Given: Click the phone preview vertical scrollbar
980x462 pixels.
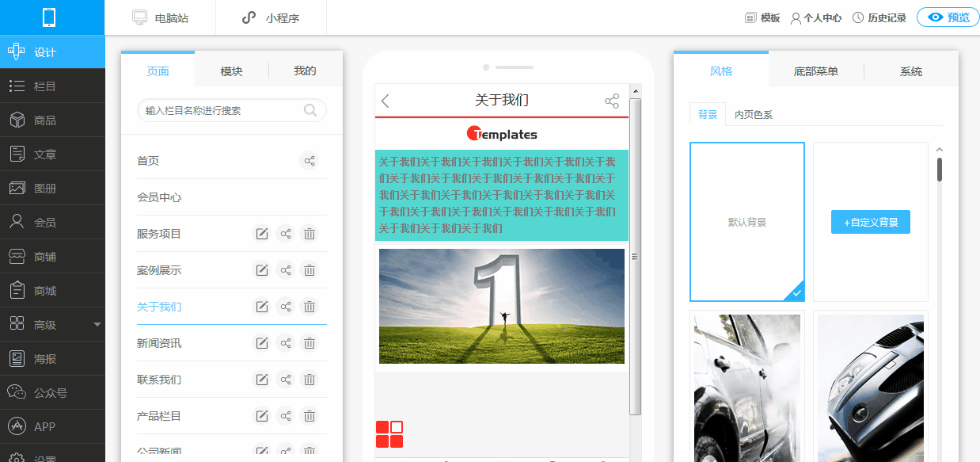Looking at the screenshot, I should point(635,256).
